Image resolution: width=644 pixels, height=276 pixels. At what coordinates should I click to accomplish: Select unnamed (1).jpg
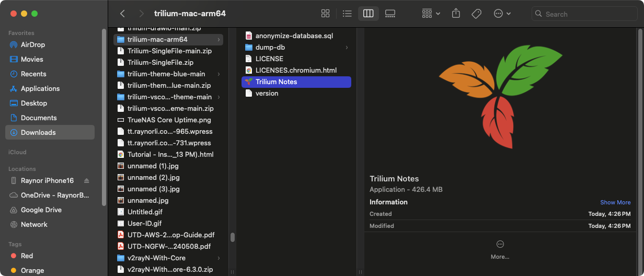168,166
